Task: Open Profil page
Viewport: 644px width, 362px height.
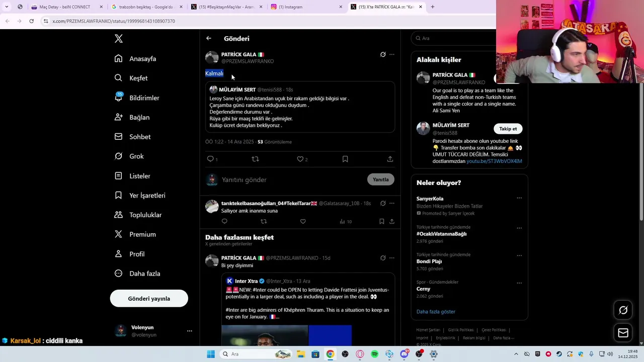Action: (x=129, y=254)
